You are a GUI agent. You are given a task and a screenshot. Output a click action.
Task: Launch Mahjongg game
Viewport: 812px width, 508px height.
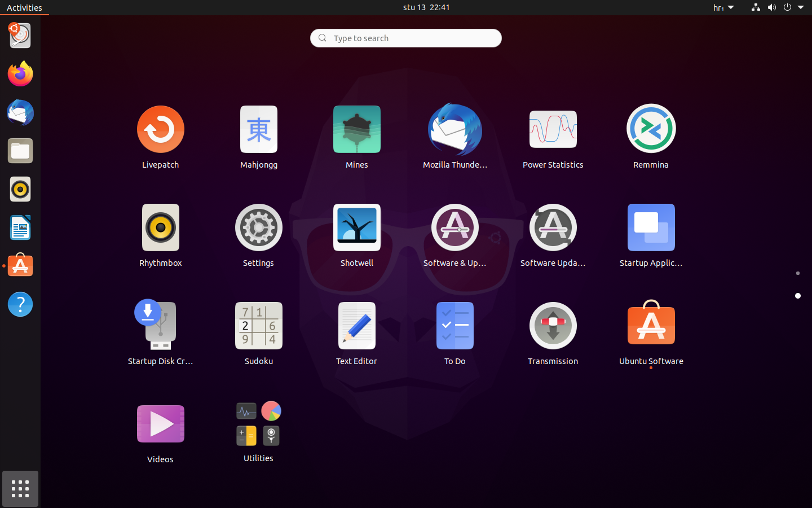pyautogui.click(x=259, y=137)
